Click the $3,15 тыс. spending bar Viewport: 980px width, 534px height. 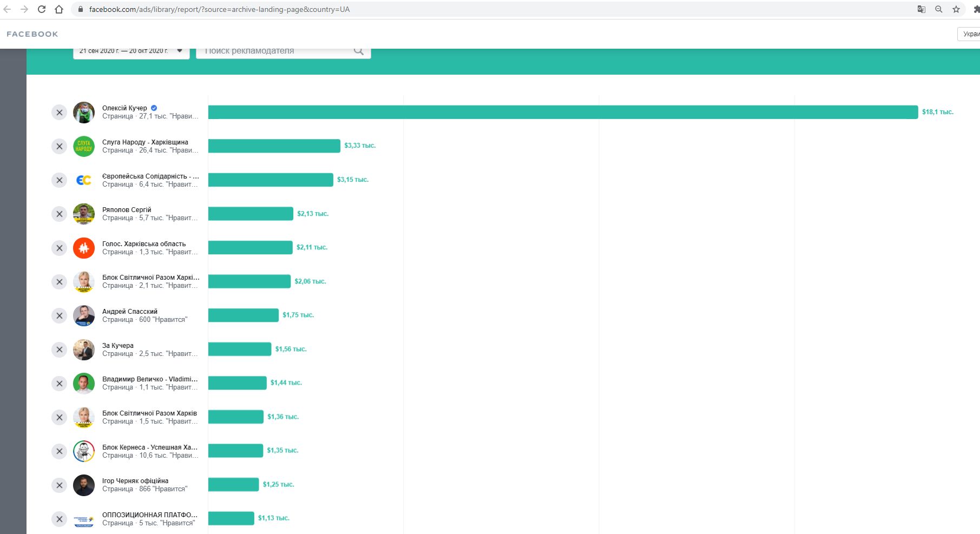pyautogui.click(x=271, y=180)
